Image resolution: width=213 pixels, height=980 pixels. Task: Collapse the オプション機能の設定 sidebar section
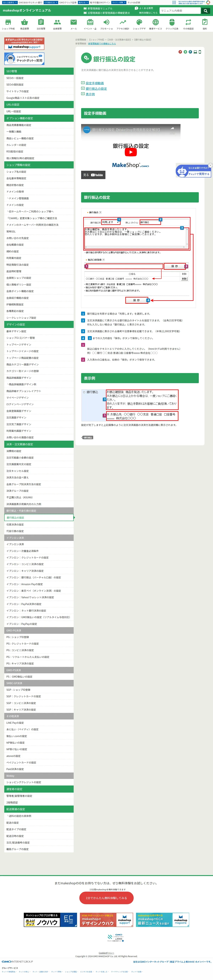39,118
